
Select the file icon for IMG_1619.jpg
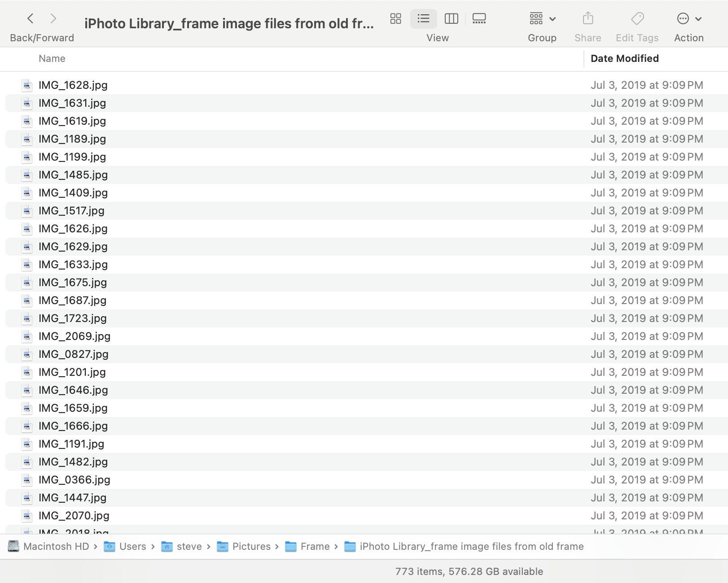pyautogui.click(x=27, y=121)
